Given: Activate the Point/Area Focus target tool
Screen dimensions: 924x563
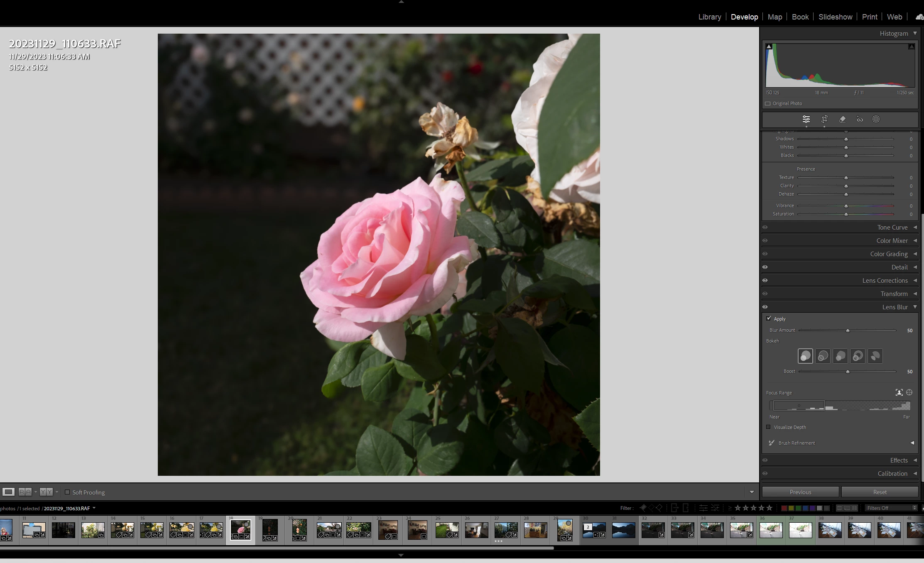Looking at the screenshot, I should click(x=909, y=392).
